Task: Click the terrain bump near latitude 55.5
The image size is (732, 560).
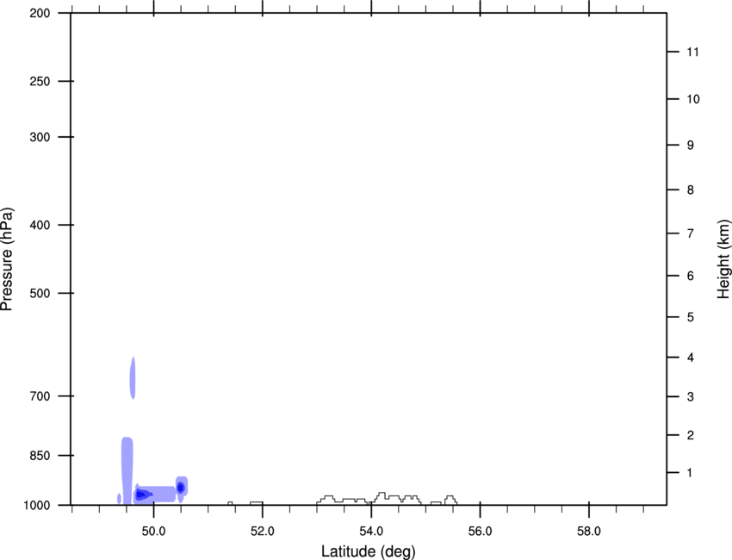Action: click(x=450, y=501)
